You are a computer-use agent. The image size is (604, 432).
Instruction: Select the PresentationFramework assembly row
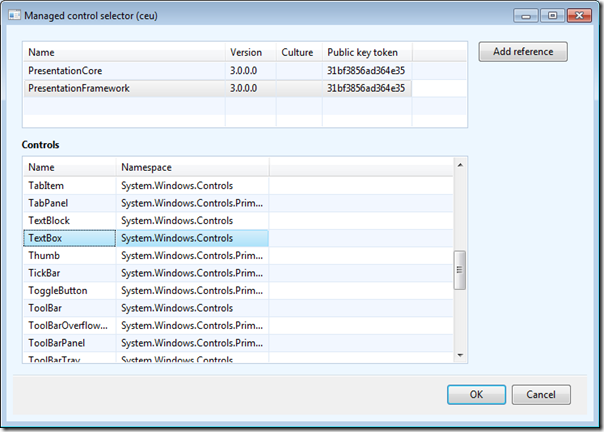pyautogui.click(x=78, y=89)
